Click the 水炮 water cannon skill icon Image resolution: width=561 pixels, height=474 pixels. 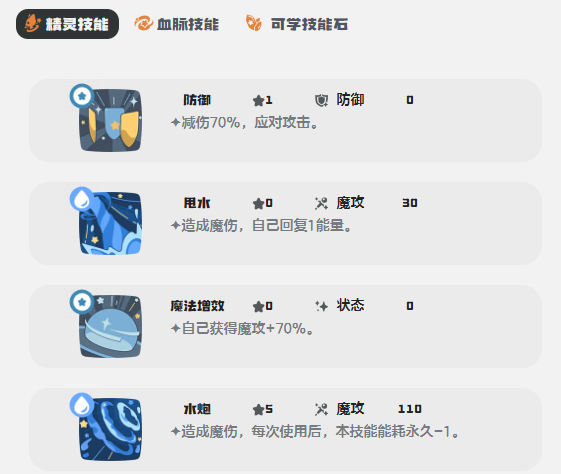pyautogui.click(x=111, y=430)
